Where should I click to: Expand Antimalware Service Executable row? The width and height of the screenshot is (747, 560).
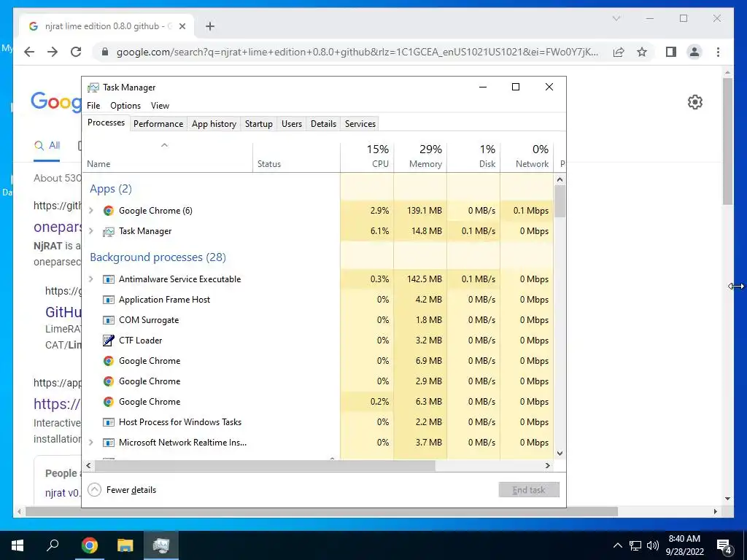[x=91, y=279]
